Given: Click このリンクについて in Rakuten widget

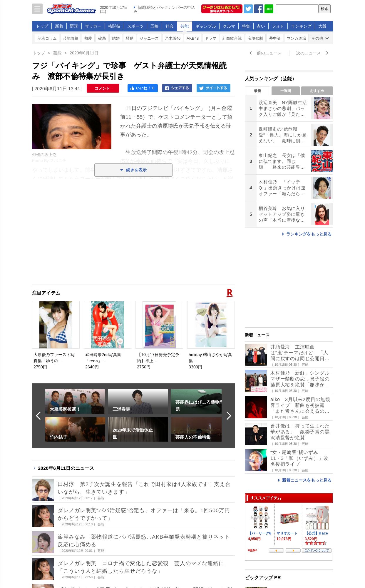Looking at the screenshot, I should (x=317, y=551).
